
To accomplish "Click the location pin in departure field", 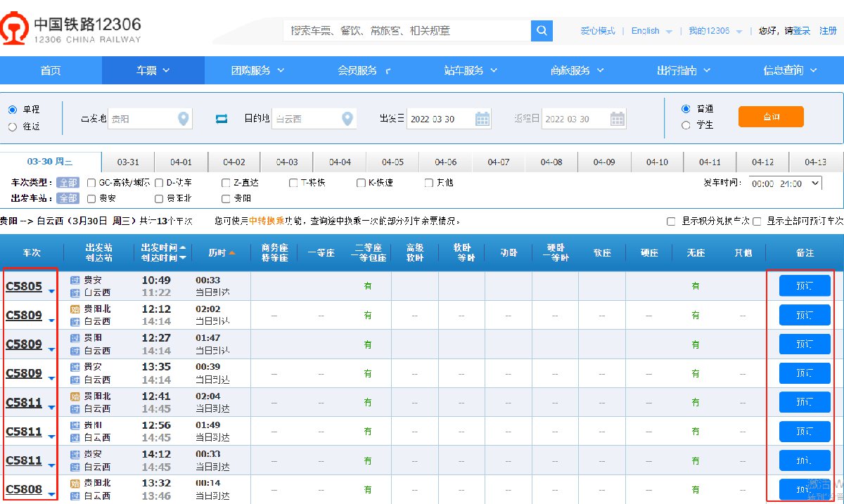I will point(184,119).
